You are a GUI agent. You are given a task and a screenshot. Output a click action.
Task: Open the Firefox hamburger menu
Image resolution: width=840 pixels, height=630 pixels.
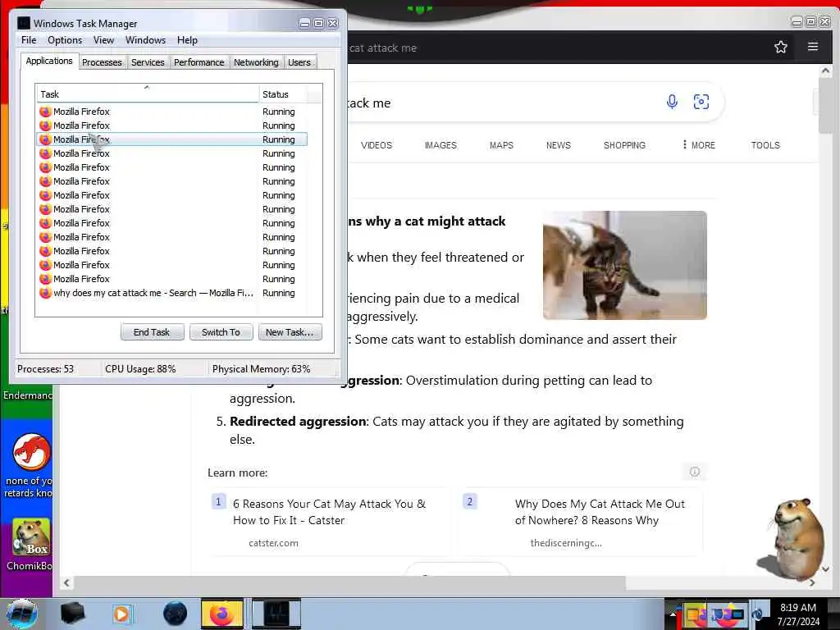(x=813, y=47)
